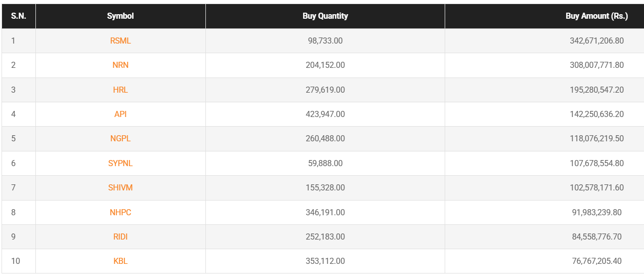Click the HRL stock symbol

[x=120, y=90]
